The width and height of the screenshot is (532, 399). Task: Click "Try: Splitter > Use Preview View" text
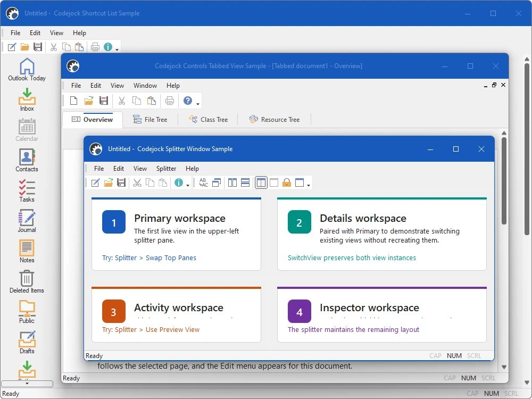[x=151, y=329]
